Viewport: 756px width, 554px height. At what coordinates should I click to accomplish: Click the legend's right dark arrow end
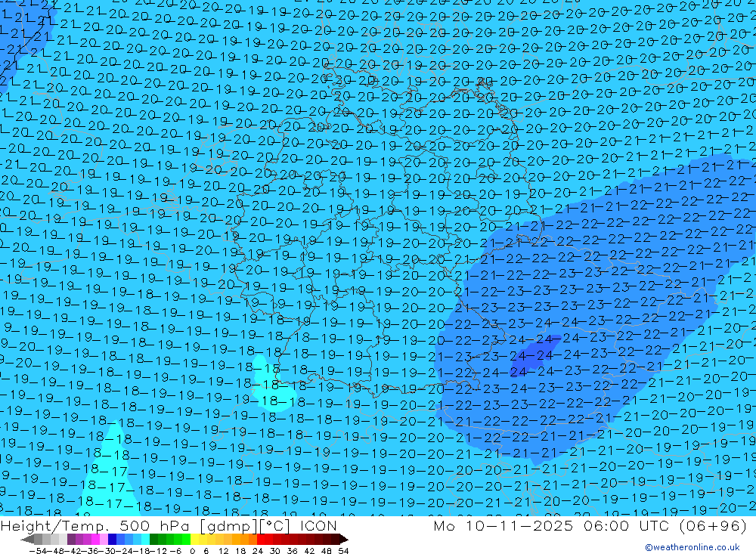(x=344, y=540)
